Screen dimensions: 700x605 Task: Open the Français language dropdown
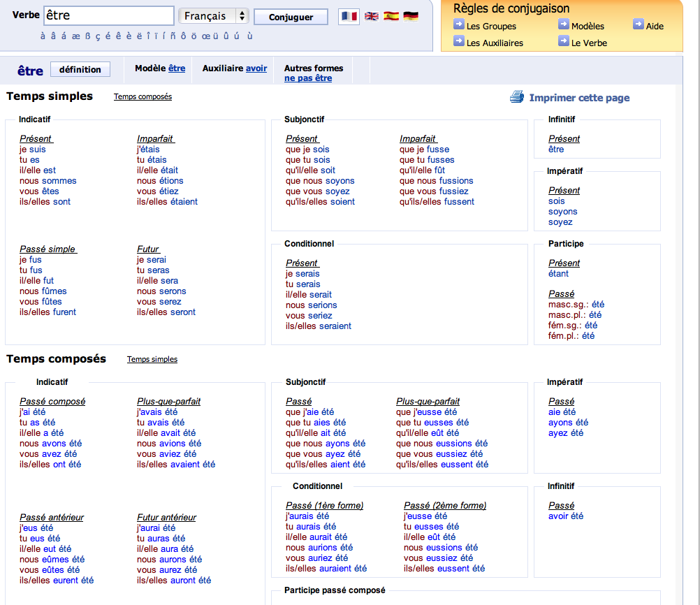click(x=214, y=16)
